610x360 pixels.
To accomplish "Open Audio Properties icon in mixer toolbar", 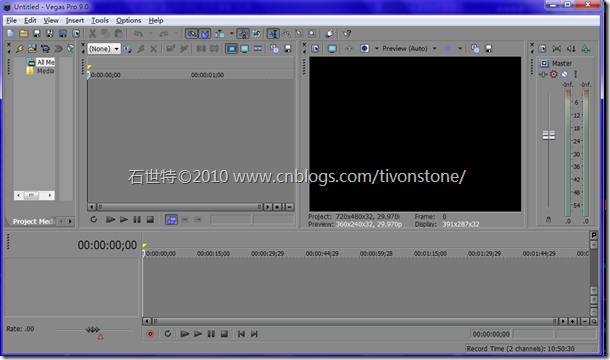I will coord(543,49).
